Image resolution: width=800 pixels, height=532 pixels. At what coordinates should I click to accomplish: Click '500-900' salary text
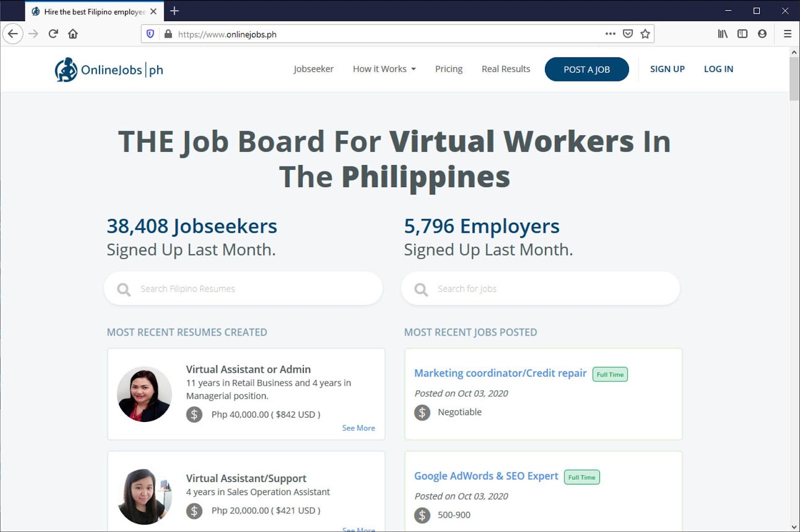[454, 515]
